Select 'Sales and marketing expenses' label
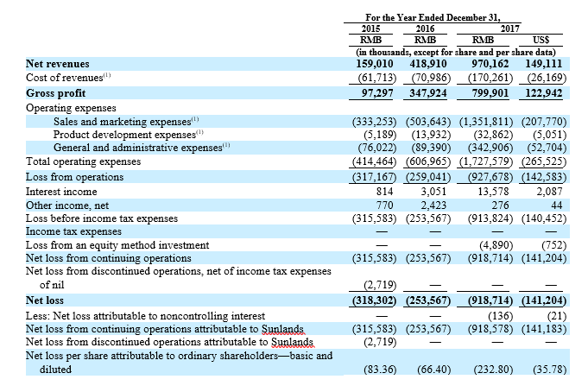 point(126,122)
